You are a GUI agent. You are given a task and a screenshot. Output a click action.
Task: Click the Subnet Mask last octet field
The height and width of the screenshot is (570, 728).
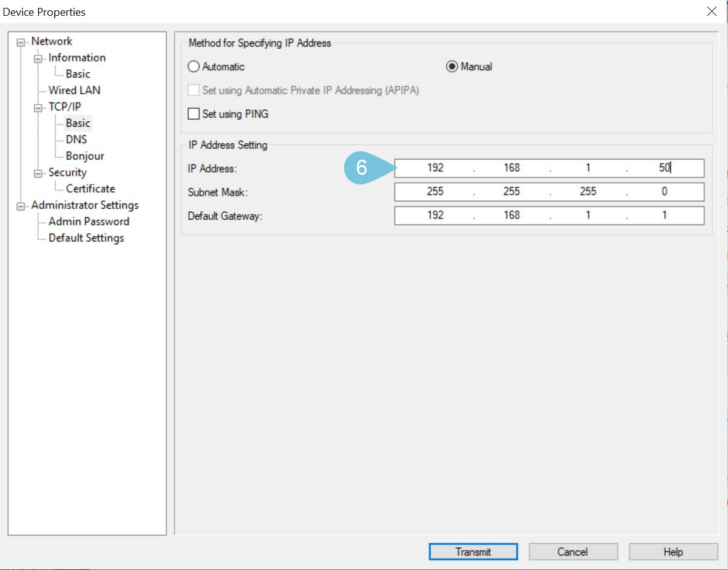(x=664, y=192)
